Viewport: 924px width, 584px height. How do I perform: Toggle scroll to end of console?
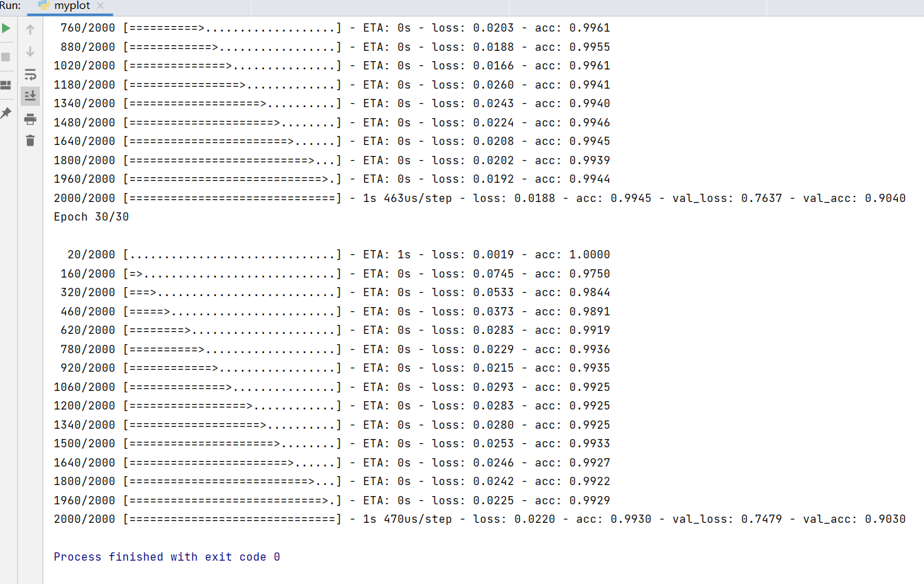click(x=30, y=96)
